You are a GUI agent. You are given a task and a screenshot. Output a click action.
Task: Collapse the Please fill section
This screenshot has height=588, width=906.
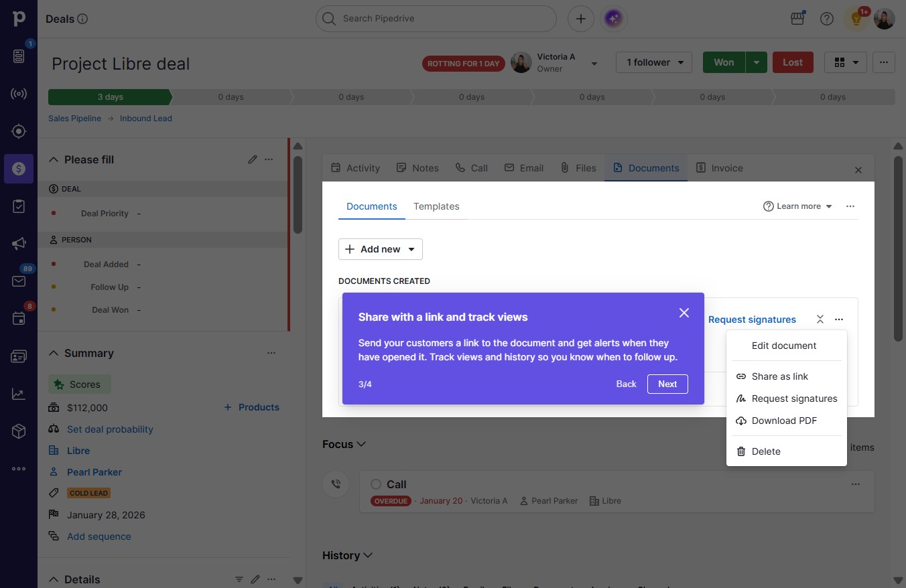tap(54, 159)
